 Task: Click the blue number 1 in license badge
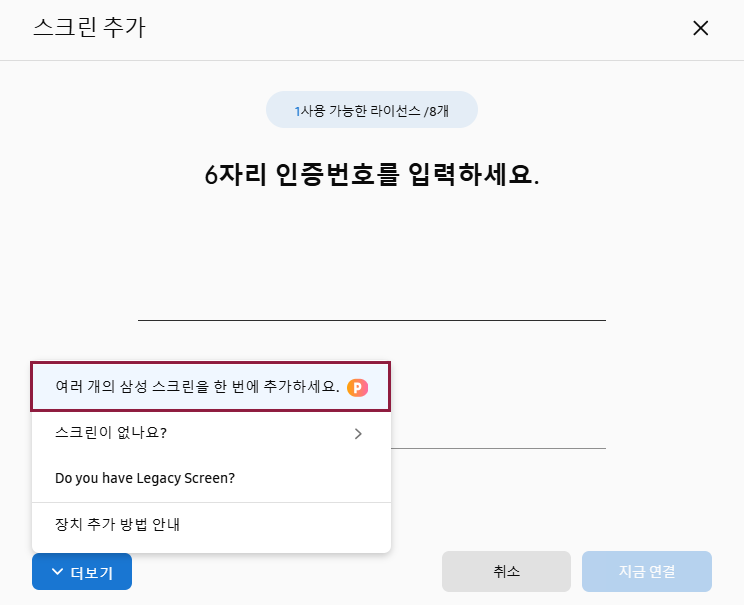297,112
